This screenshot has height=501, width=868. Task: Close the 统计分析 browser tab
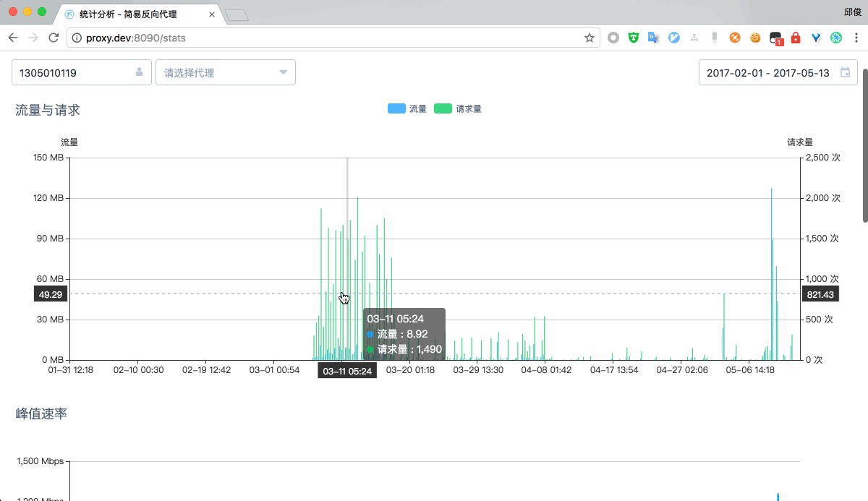tap(211, 14)
